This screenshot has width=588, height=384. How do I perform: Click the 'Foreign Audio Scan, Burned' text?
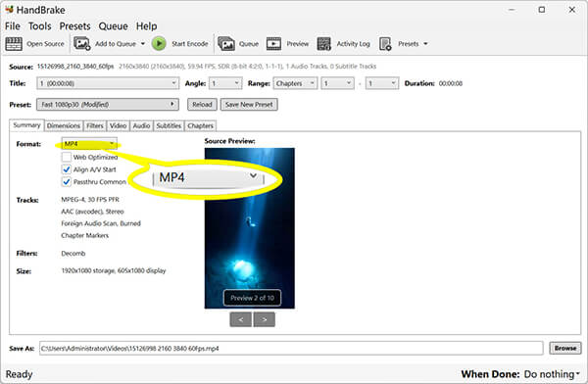101,223
